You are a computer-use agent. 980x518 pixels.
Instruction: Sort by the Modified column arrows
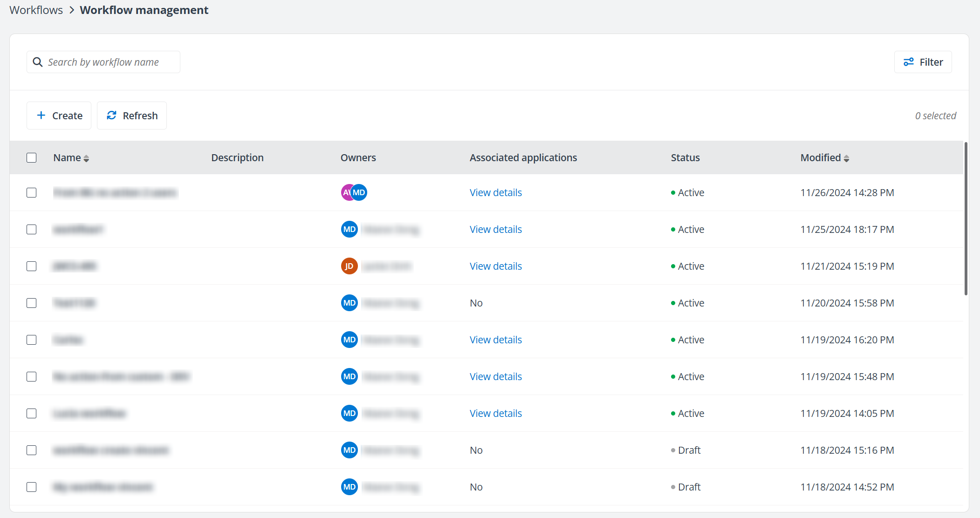coord(847,157)
